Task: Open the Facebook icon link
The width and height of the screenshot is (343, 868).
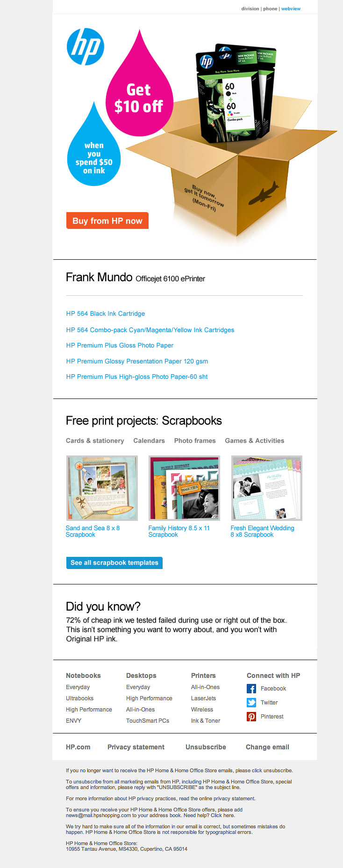Action: point(251,689)
